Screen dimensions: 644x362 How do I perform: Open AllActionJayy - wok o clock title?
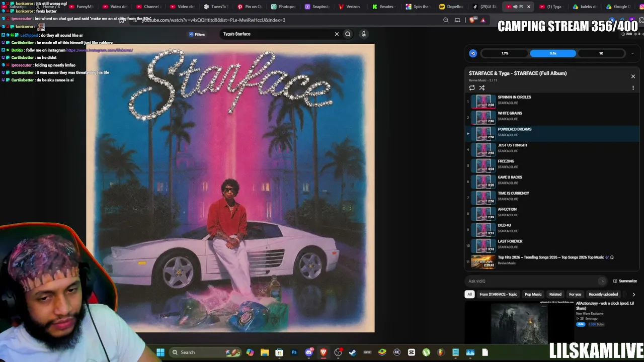(605, 306)
